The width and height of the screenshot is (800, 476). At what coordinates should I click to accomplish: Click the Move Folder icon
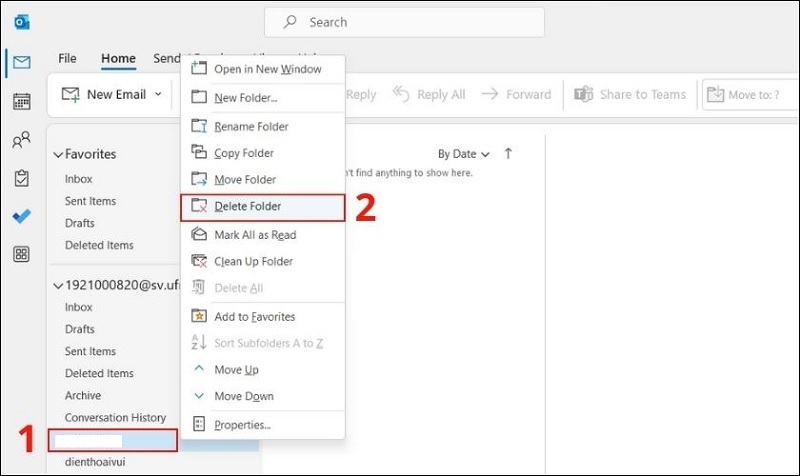point(198,179)
